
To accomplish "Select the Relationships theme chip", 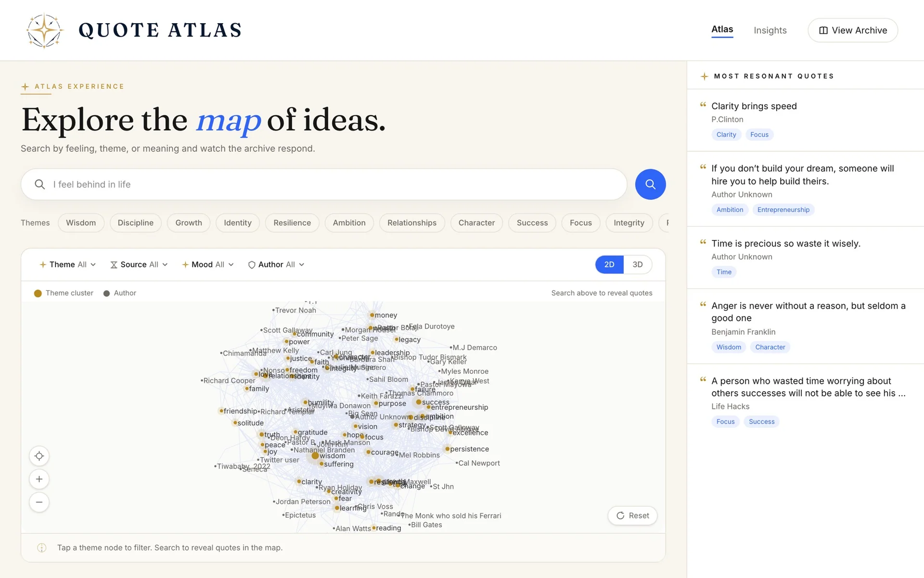I will click(x=412, y=223).
